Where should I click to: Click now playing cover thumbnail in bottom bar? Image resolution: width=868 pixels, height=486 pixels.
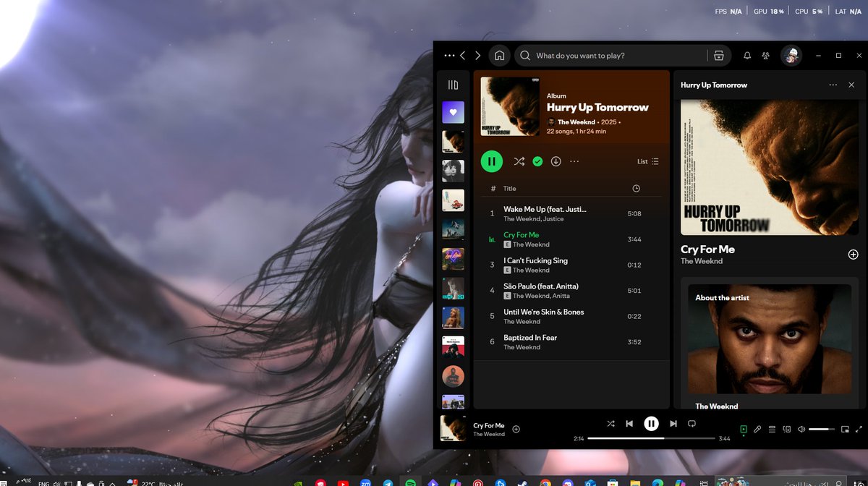(x=454, y=428)
